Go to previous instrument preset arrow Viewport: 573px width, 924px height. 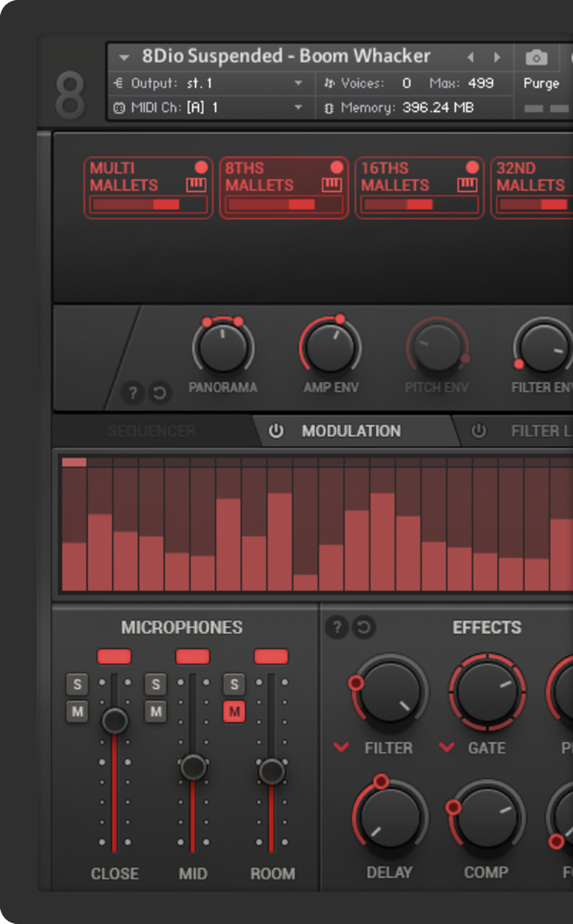471,58
